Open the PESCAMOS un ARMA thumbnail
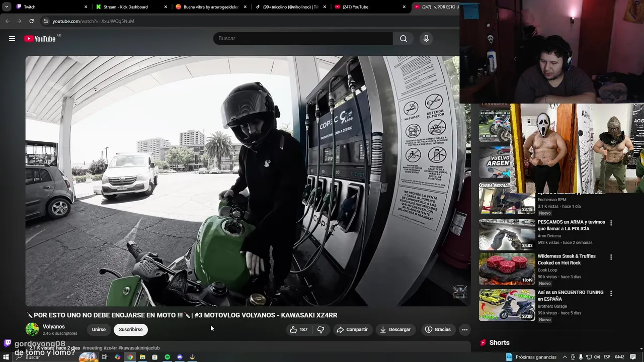The height and width of the screenshot is (362, 644). (x=507, y=235)
